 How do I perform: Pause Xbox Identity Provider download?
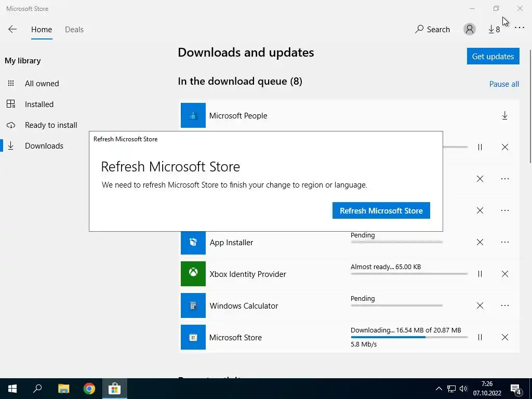[480, 274]
